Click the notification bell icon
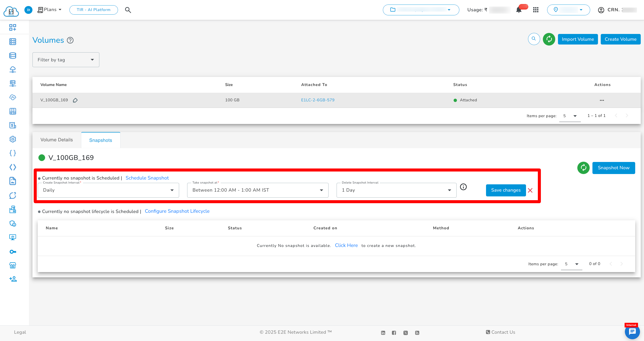644x341 pixels. [518, 10]
